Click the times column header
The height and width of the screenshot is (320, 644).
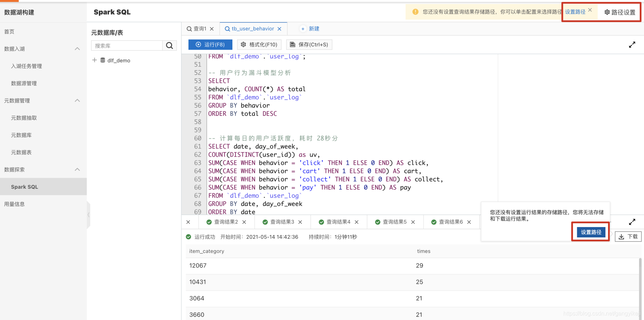point(424,251)
